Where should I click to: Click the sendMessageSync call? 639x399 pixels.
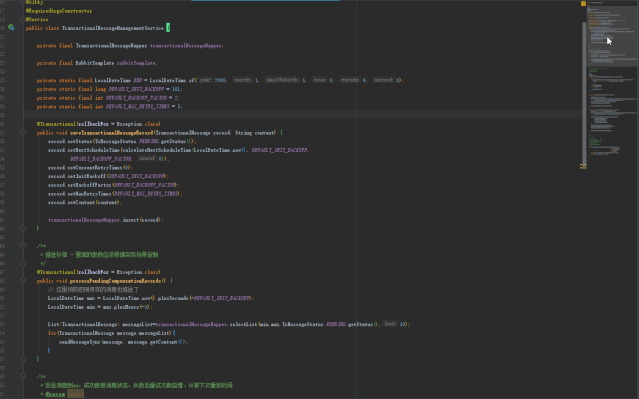[79, 342]
